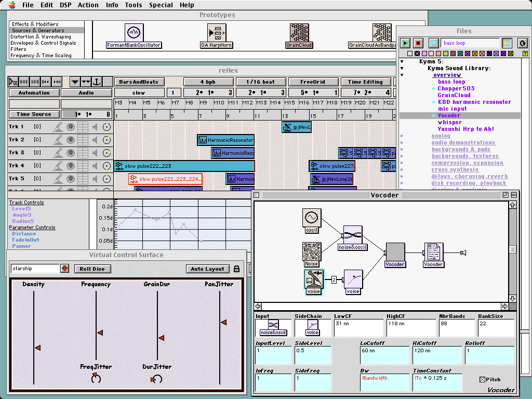Click the microphone icon on Trk 5
532x399 pixels.
(58, 179)
